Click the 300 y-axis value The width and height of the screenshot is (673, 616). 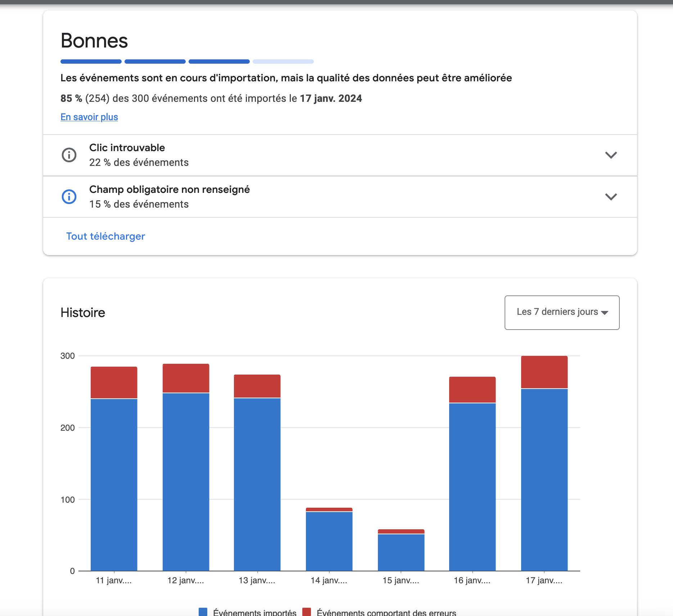pyautogui.click(x=68, y=356)
